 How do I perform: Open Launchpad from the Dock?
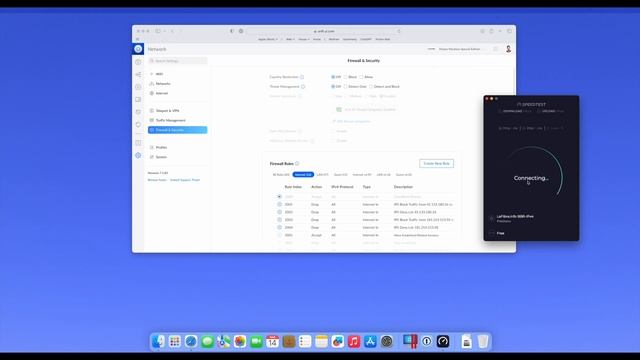[x=175, y=341]
